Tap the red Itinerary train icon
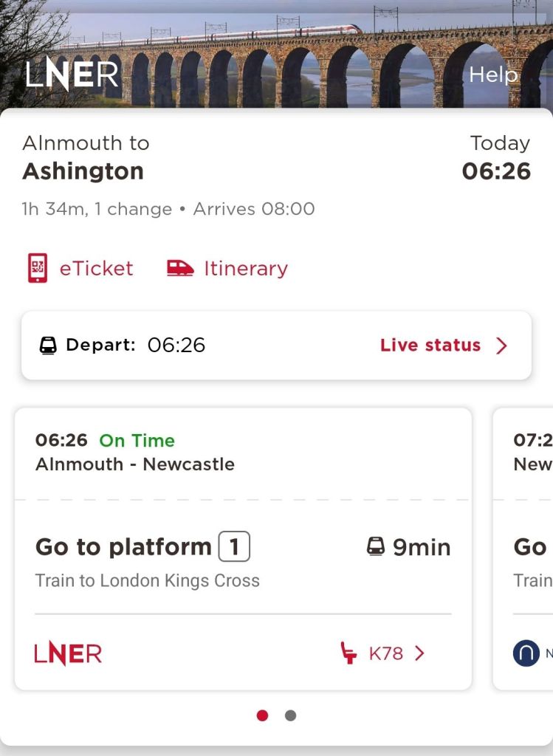553x756 pixels. 180,268
